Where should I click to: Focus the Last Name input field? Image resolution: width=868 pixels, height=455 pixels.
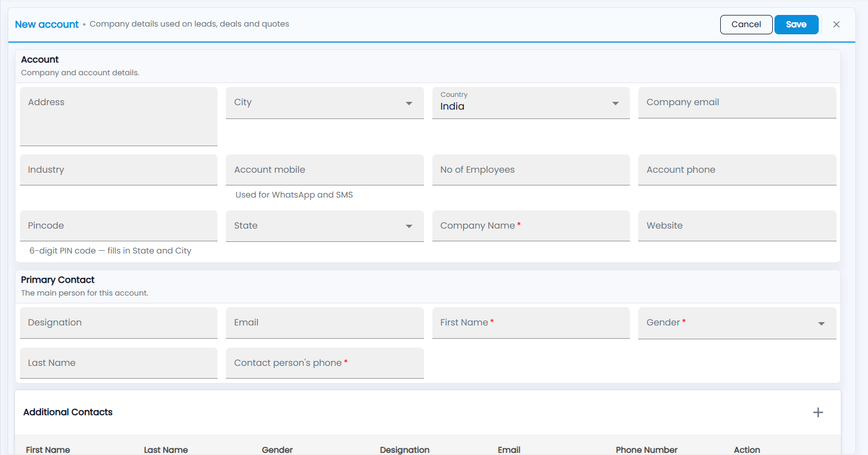pyautogui.click(x=118, y=363)
